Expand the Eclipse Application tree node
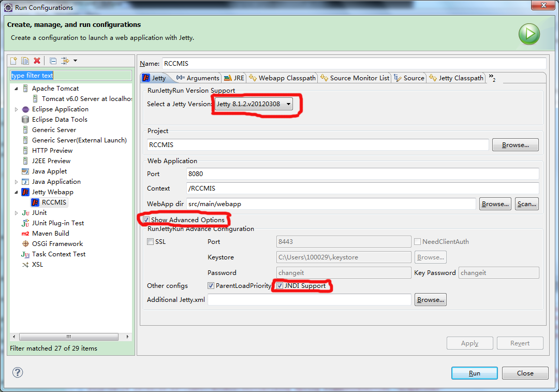The image size is (559, 392). [x=16, y=109]
